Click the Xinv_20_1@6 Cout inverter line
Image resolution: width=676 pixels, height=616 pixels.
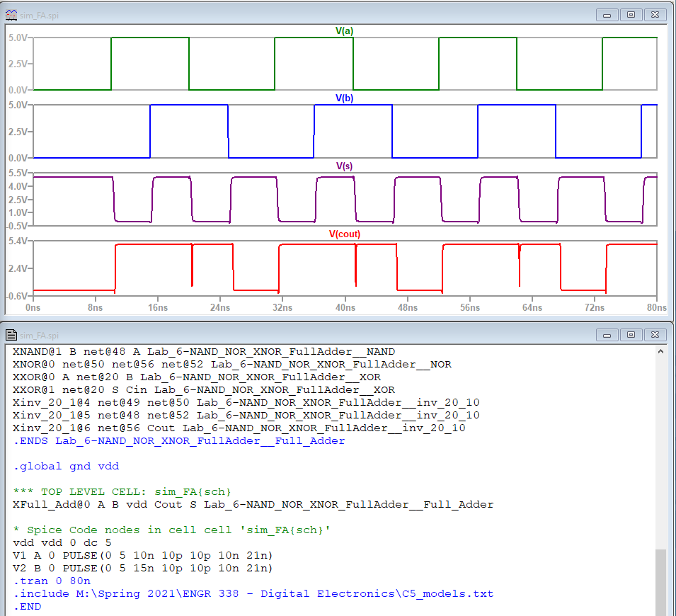pyautogui.click(x=239, y=428)
